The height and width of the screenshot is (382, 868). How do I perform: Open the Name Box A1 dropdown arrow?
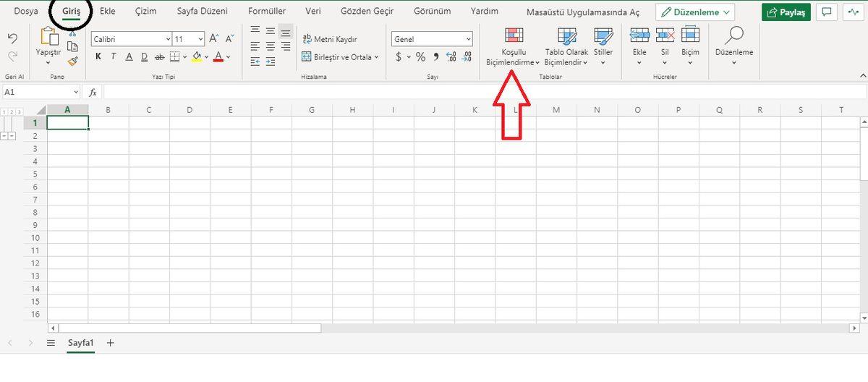click(76, 93)
